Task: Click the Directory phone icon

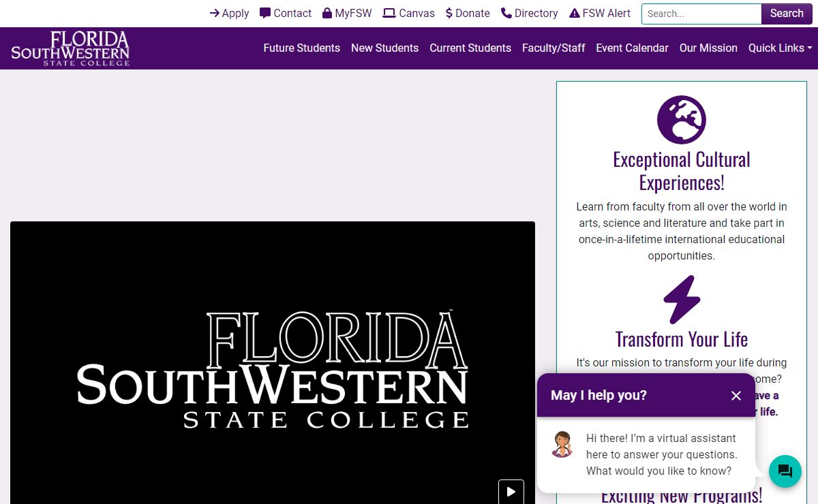Action: (506, 13)
